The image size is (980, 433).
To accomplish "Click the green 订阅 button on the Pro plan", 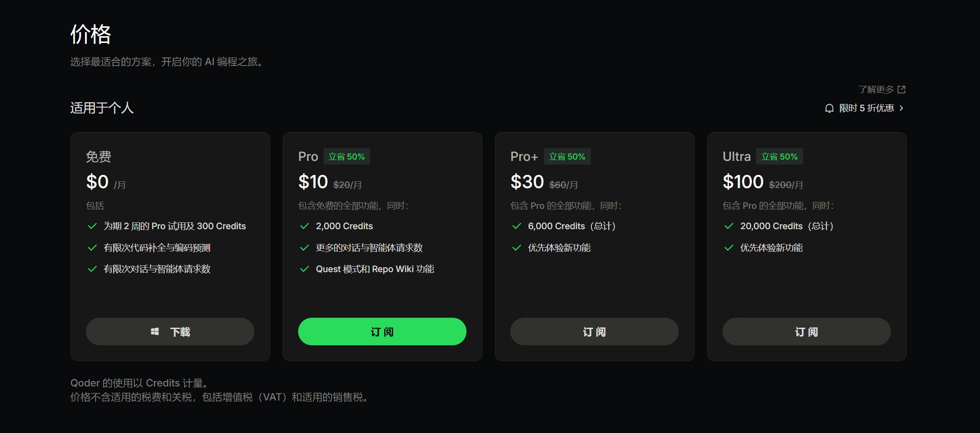I will 382,331.
